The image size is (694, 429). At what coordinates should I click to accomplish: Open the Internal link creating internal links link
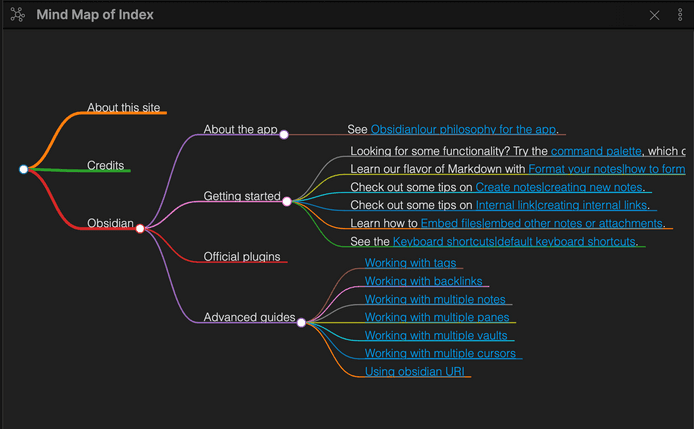coord(561,205)
